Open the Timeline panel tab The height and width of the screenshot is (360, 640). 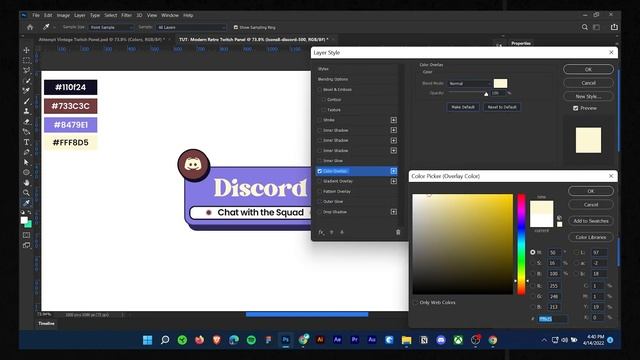[46, 323]
